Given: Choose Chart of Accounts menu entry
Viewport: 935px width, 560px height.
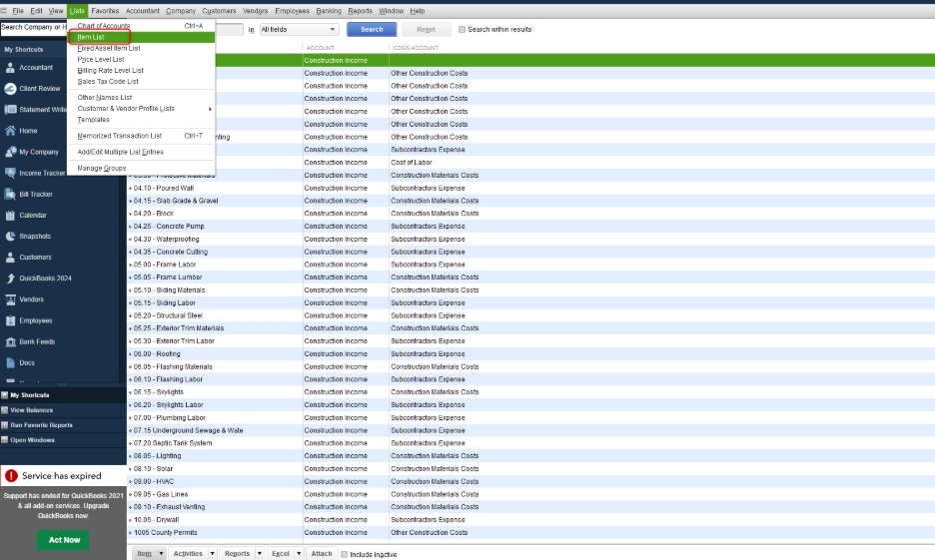Looking at the screenshot, I should [x=141, y=26].
